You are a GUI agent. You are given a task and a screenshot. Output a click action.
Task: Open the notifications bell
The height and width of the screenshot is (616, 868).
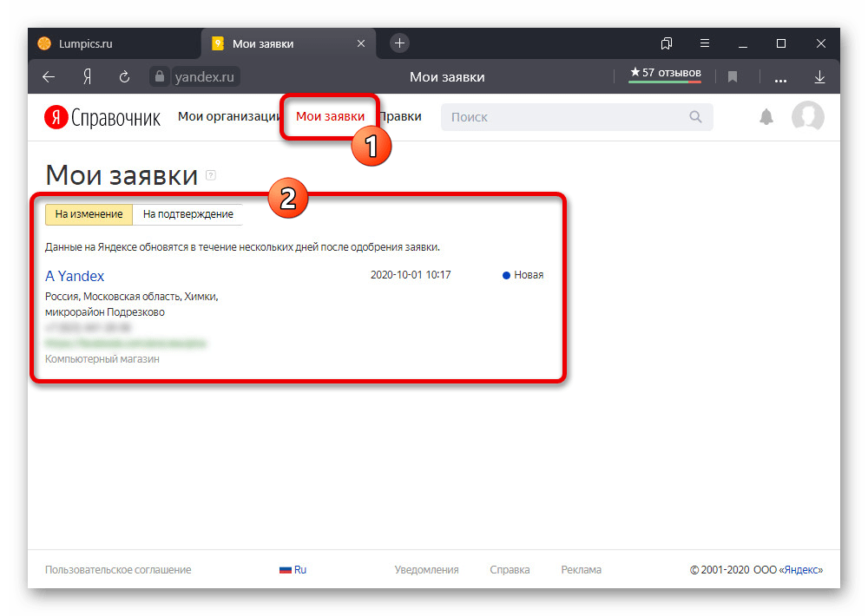coord(766,117)
